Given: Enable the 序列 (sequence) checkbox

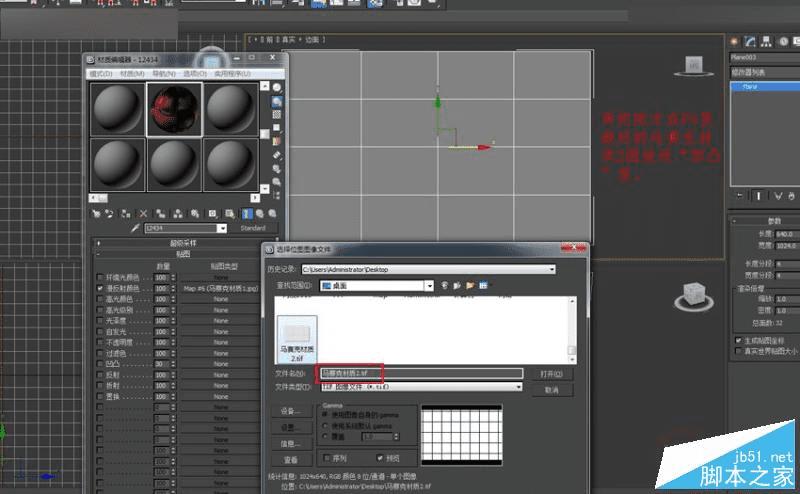Looking at the screenshot, I should pyautogui.click(x=325, y=456).
